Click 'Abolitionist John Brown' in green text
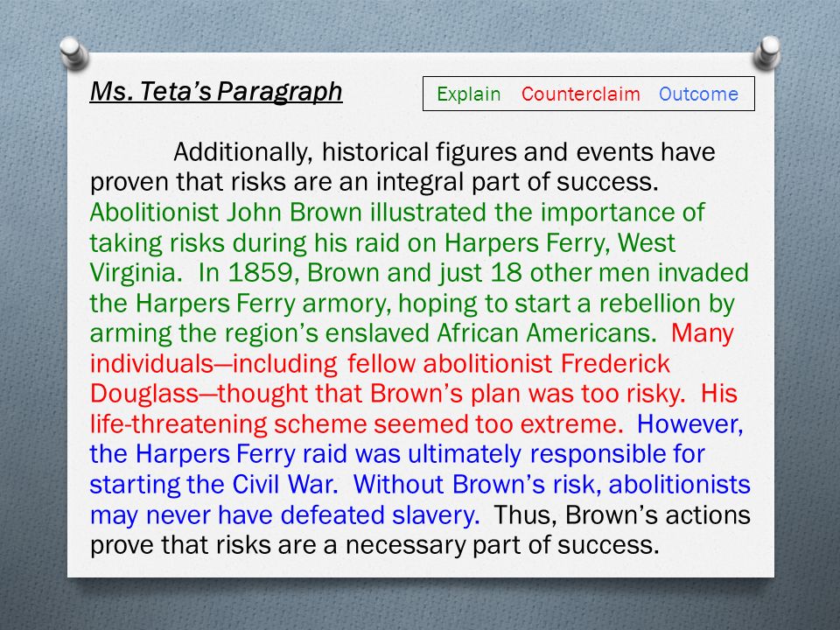The width and height of the screenshot is (840, 630). [x=226, y=212]
